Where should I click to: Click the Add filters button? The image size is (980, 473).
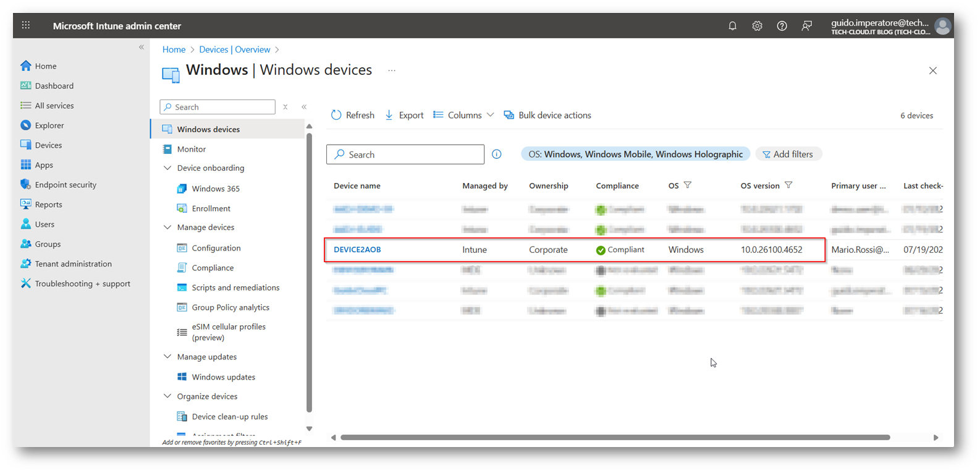(x=788, y=154)
